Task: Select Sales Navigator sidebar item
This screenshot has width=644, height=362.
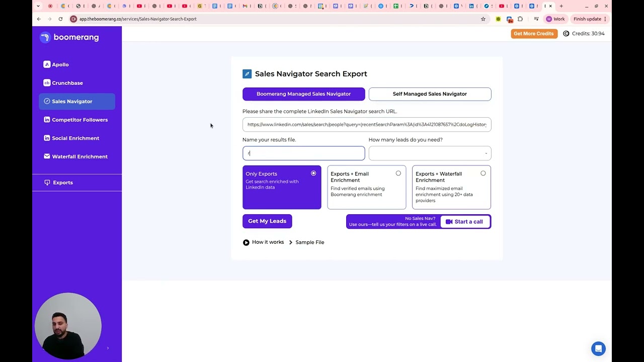Action: (x=77, y=101)
